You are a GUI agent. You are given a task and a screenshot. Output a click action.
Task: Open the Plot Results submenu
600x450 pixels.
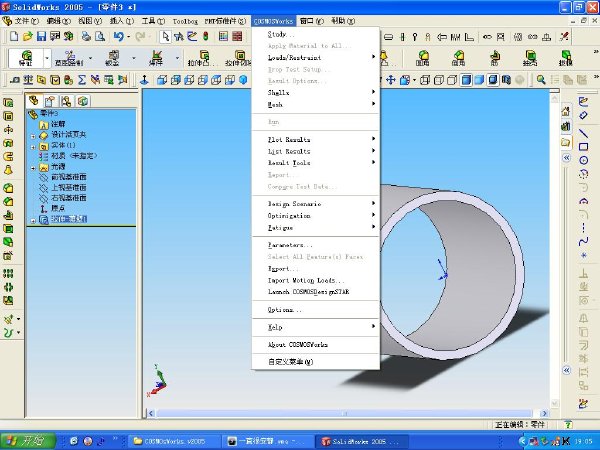316,140
